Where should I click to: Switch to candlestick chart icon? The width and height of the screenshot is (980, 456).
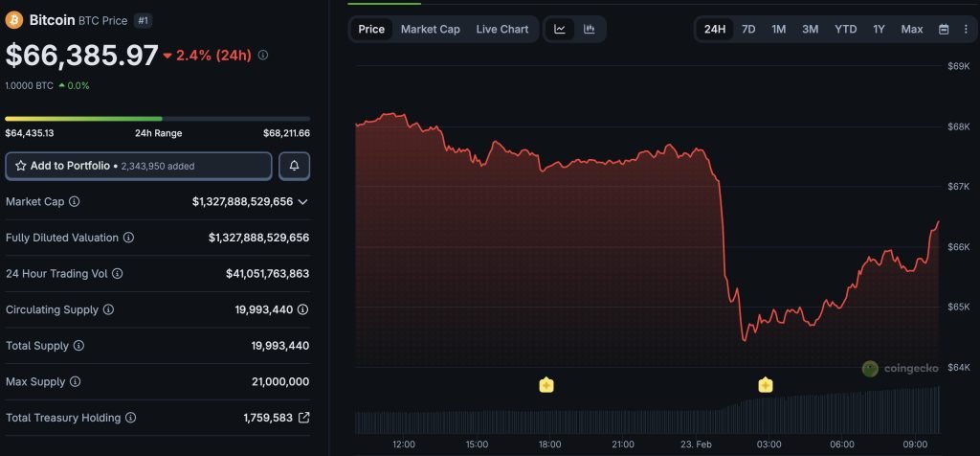pos(590,30)
